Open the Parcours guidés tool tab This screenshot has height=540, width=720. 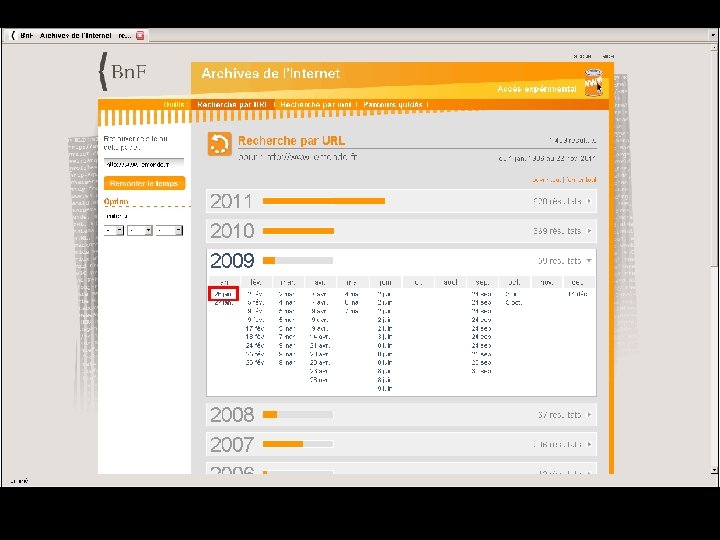coord(393,105)
